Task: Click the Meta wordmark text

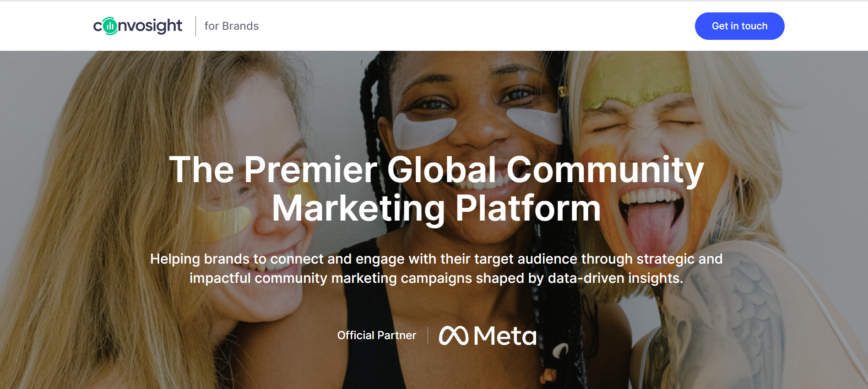Action: [x=505, y=336]
